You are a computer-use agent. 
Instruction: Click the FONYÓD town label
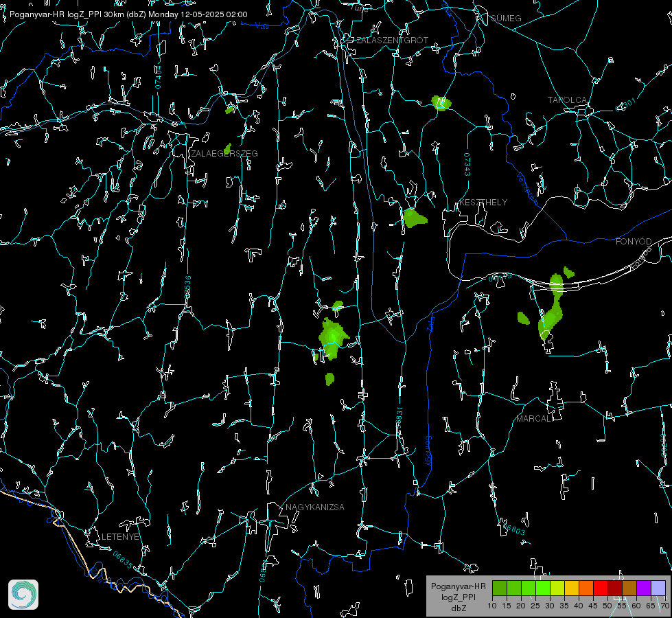(634, 242)
